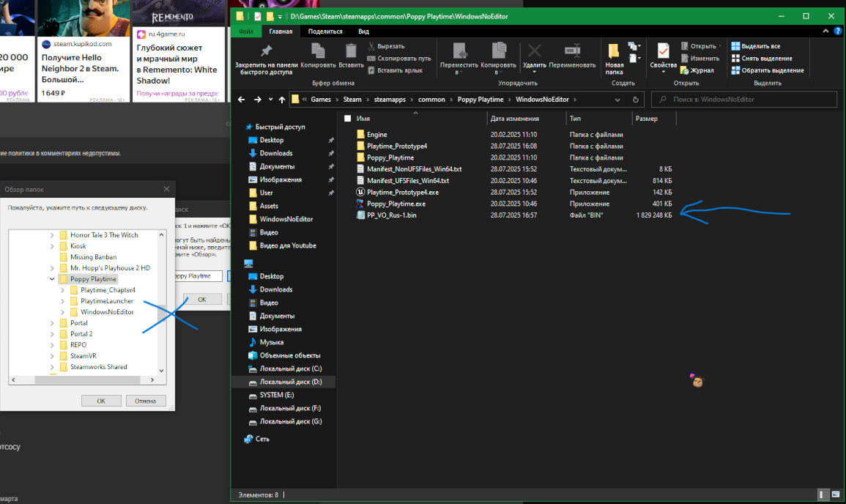The height and width of the screenshot is (504, 846).
Task: Open the Вид (View) ribbon tab
Action: [x=363, y=31]
